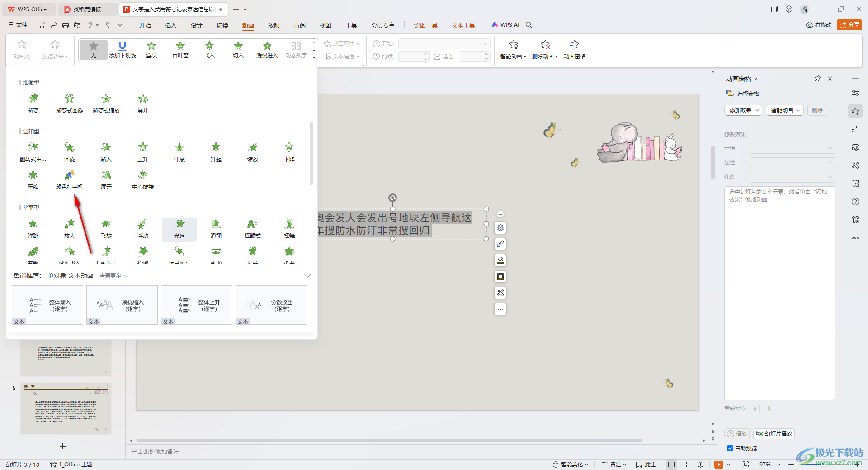Click the save icon in quick toolbar
Screen dimensions: 868x470
[x=42, y=25]
